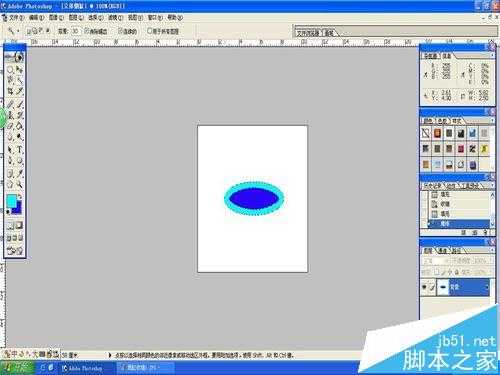Select the Clone Stamp tool
500x375 pixels.
10,116
